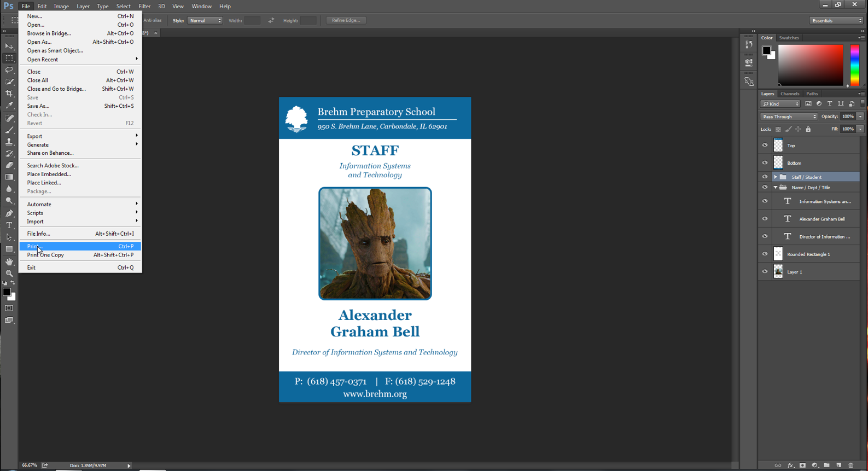Activate the Hand tool
Screen dimensions: 868x471
click(9, 261)
